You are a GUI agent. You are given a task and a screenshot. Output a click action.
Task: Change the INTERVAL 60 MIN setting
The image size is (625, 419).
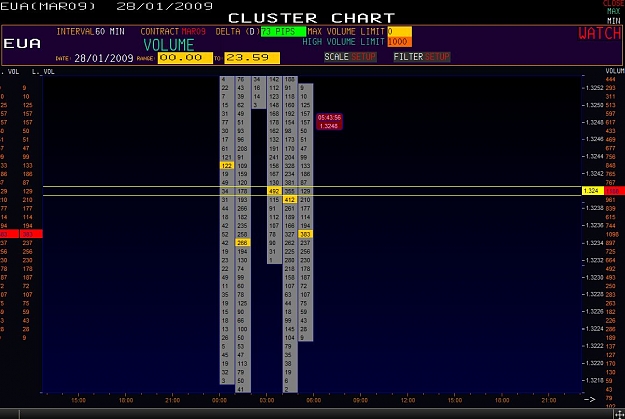tap(90, 31)
